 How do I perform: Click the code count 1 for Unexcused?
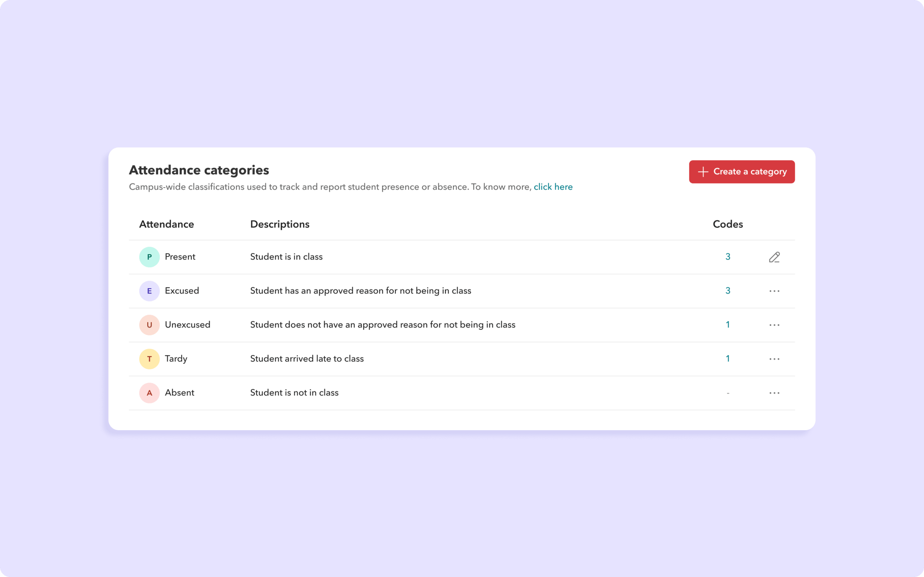728,325
